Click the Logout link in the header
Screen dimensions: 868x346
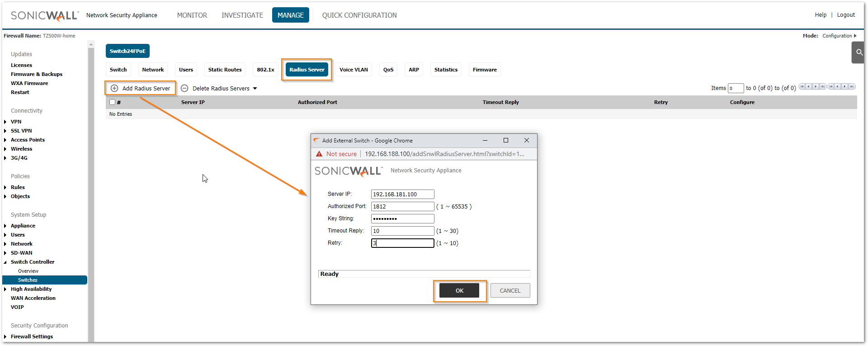(x=846, y=15)
